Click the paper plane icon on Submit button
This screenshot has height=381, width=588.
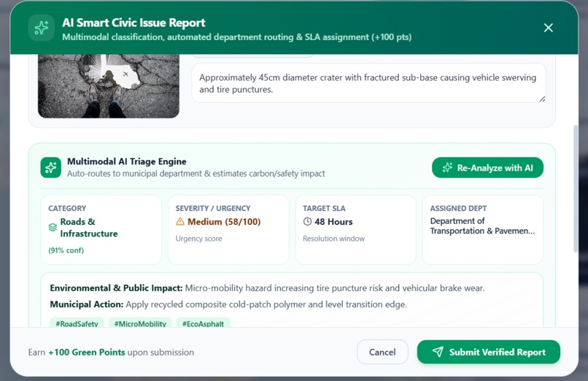pyautogui.click(x=438, y=352)
